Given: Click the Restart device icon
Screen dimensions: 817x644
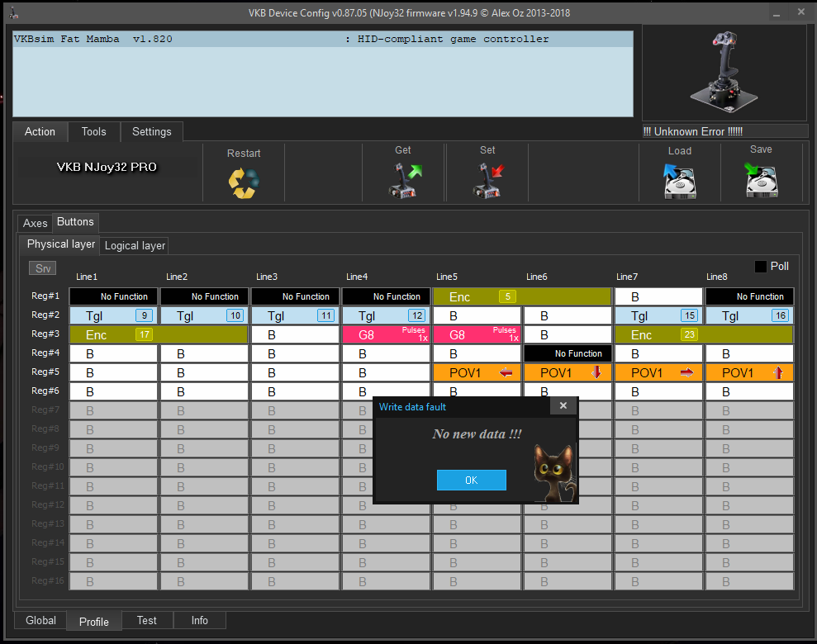Looking at the screenshot, I should [x=244, y=182].
